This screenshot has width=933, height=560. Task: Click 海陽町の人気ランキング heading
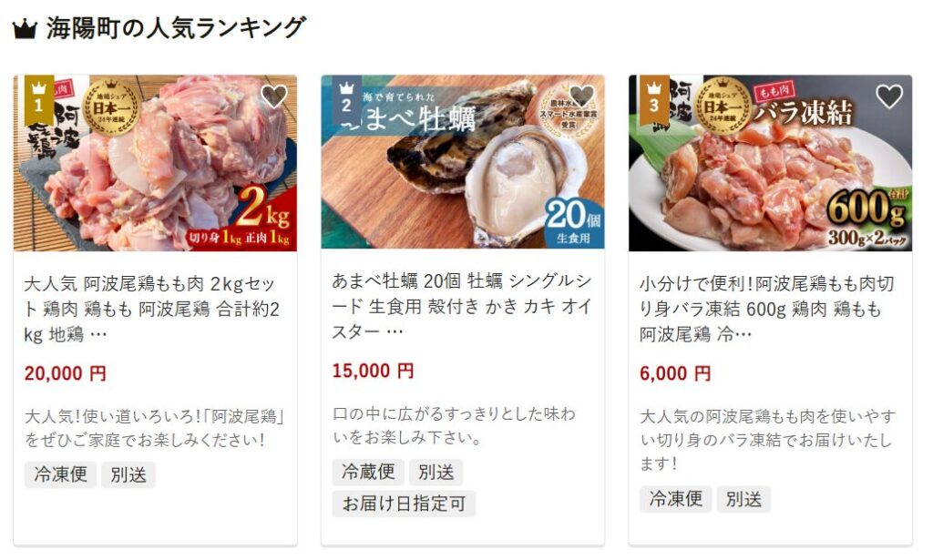(x=176, y=28)
